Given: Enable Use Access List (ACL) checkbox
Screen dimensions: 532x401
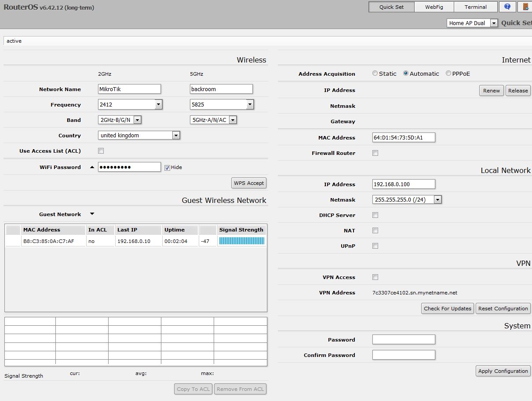Looking at the screenshot, I should point(101,151).
